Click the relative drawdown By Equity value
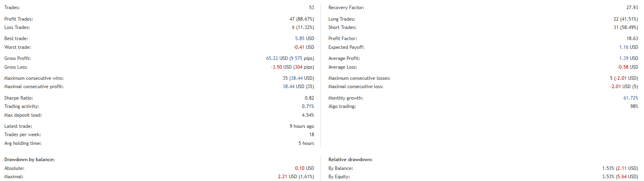 click(620, 177)
